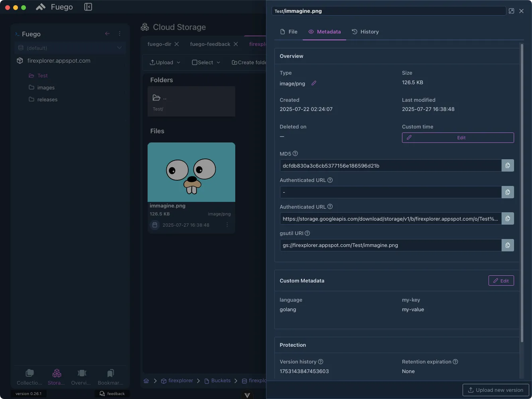Toggle the sidebar using the panel icon
This screenshot has width=532, height=399.
88,7
